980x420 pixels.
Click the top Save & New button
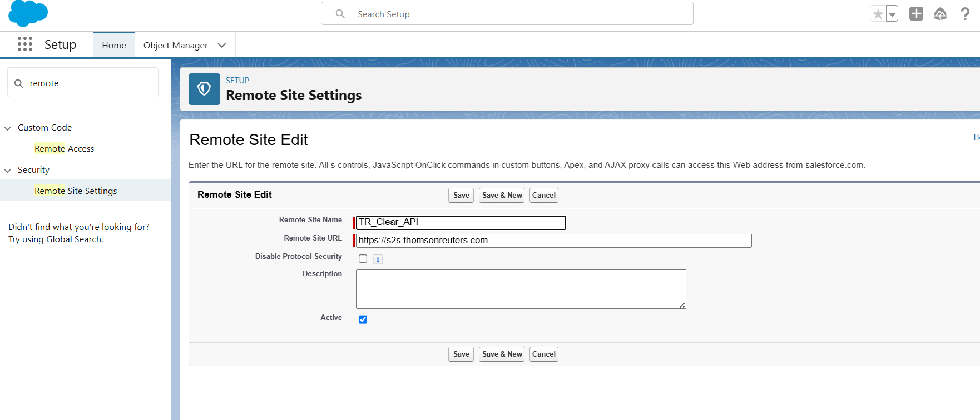click(502, 195)
